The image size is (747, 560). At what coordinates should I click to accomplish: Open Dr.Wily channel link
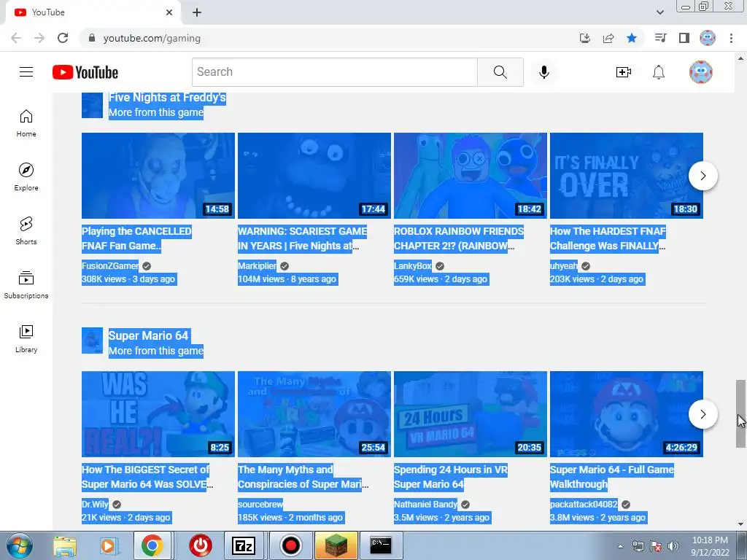pyautogui.click(x=95, y=505)
